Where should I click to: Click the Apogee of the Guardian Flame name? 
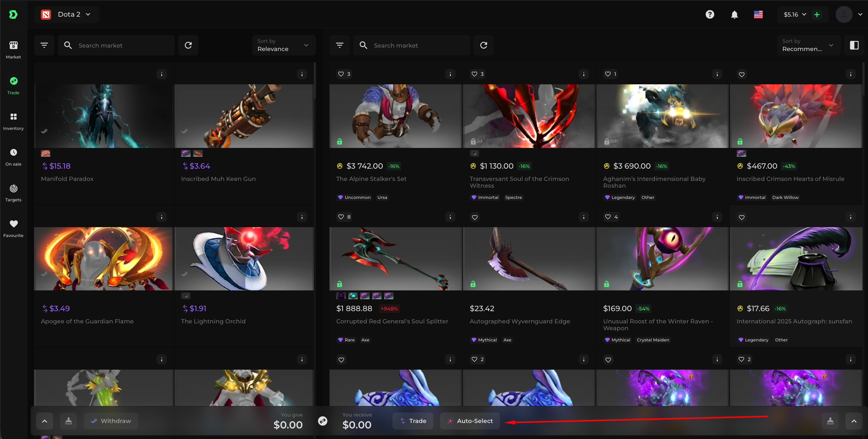point(87,321)
